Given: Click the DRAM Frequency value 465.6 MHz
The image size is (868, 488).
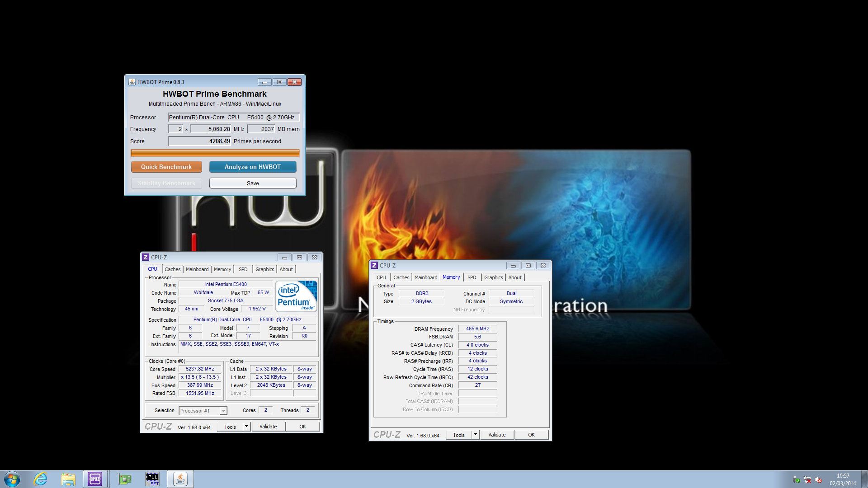Looking at the screenshot, I should click(477, 328).
